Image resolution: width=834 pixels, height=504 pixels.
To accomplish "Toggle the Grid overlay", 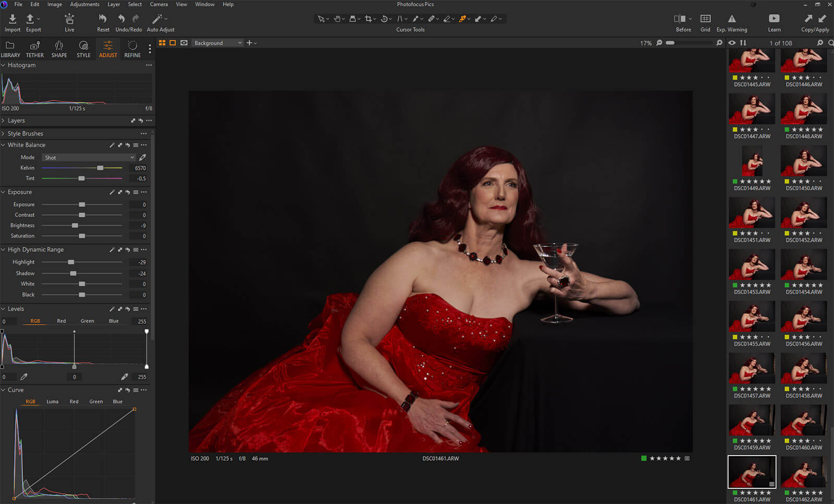I will 705,19.
